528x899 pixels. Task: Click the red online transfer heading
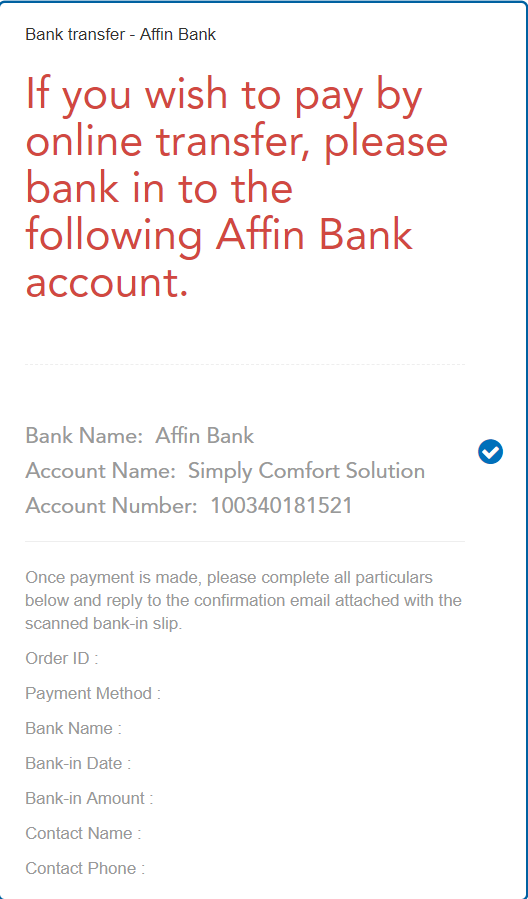click(236, 187)
